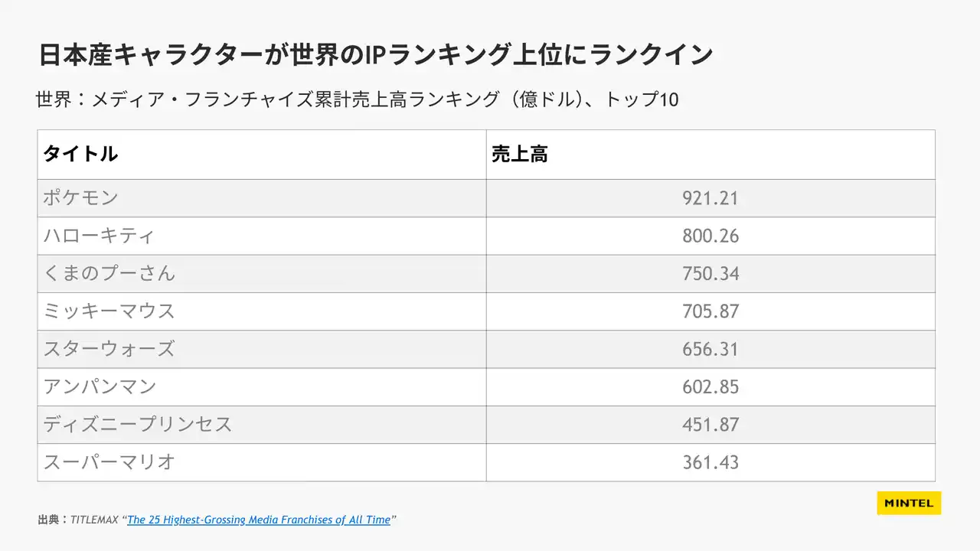
Task: Select the ディズニープリンセス title cell
Action: [137, 425]
